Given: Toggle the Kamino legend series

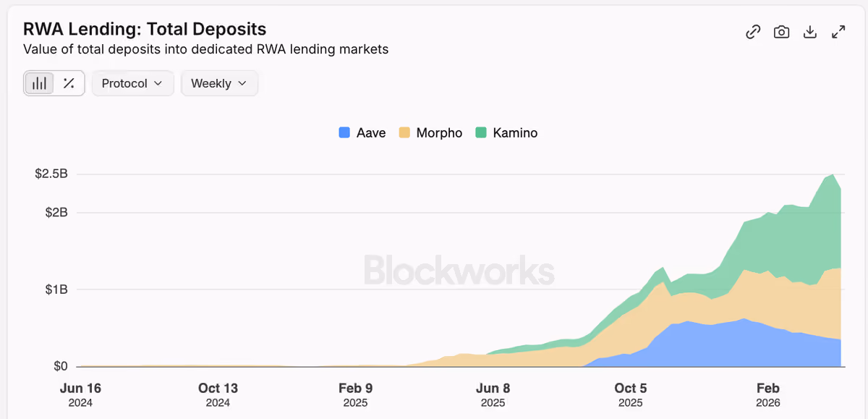Looking at the screenshot, I should point(506,133).
